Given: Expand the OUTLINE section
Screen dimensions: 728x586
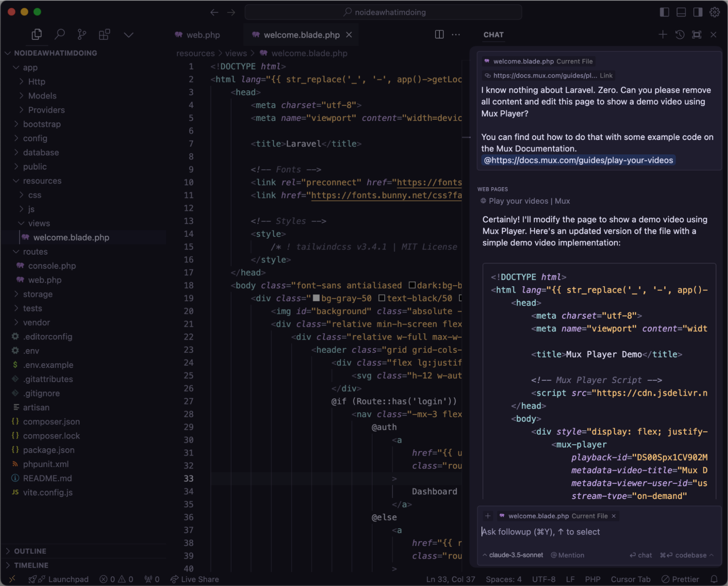Looking at the screenshot, I should click(30, 551).
